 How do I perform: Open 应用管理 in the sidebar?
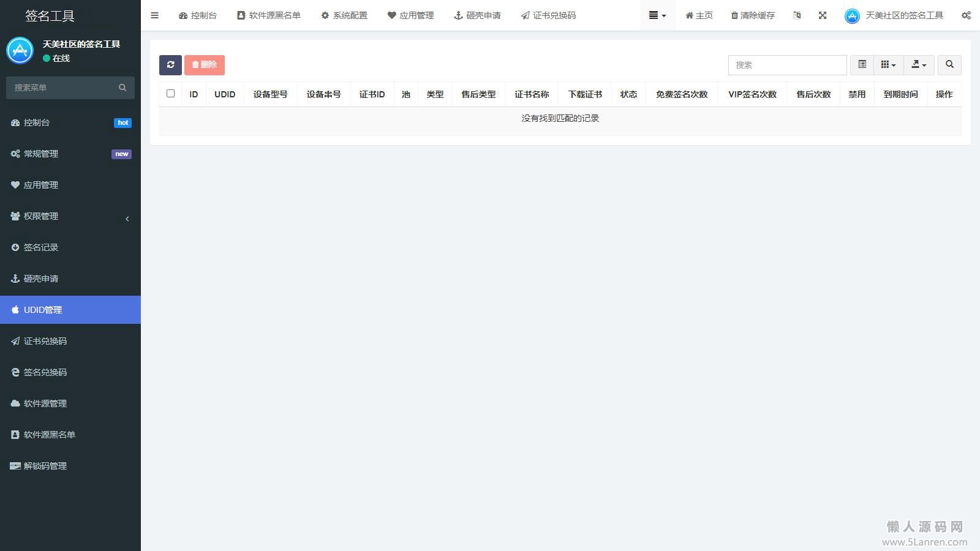point(70,185)
